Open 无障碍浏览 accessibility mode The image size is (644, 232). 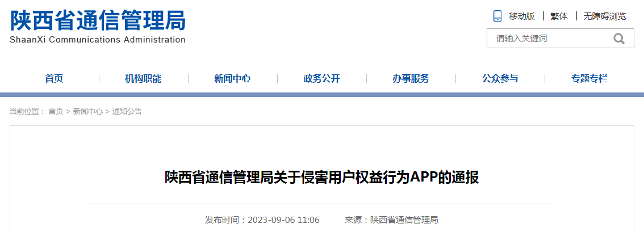[x=604, y=16]
